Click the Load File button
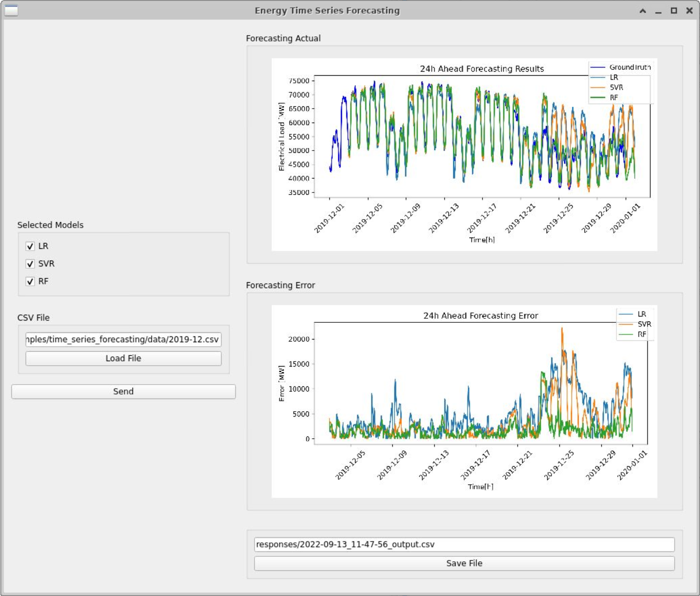 pos(123,358)
